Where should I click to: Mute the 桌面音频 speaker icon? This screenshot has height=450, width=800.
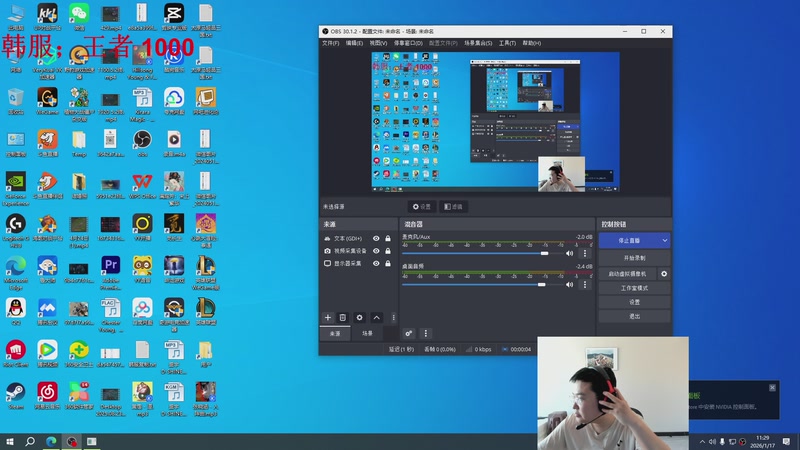[x=569, y=285]
